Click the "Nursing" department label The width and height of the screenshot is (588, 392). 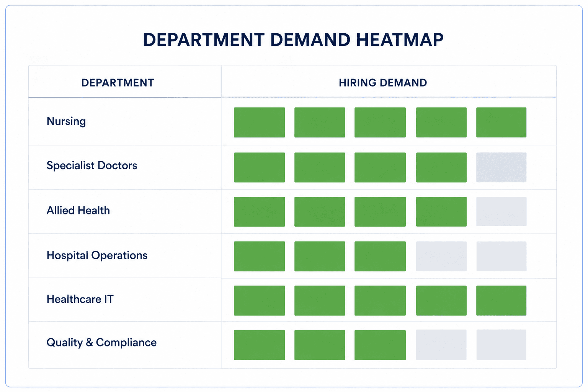66,121
